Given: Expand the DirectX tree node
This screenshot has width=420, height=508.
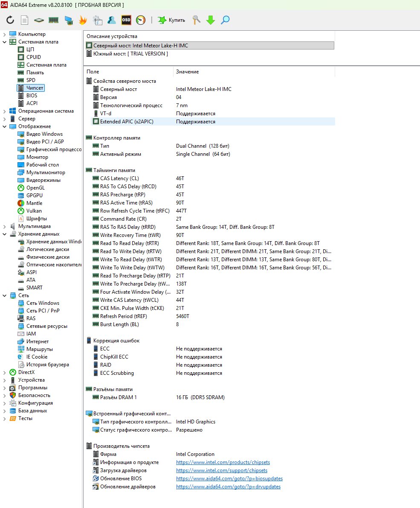Looking at the screenshot, I should pyautogui.click(x=5, y=373).
